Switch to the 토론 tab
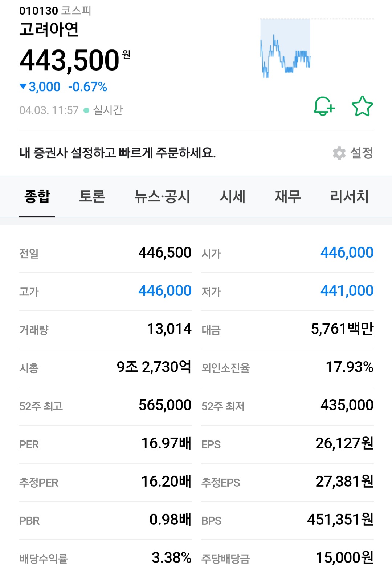392x576 pixels. pyautogui.click(x=92, y=197)
